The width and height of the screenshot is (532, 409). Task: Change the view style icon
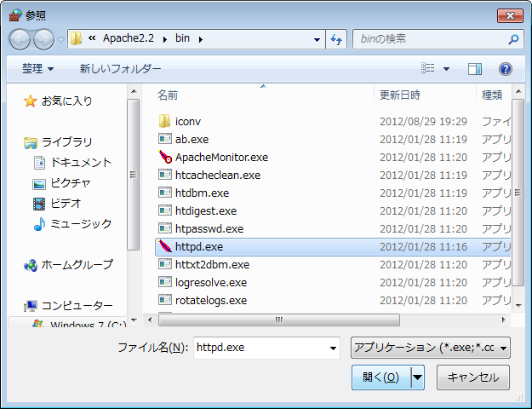(x=428, y=68)
